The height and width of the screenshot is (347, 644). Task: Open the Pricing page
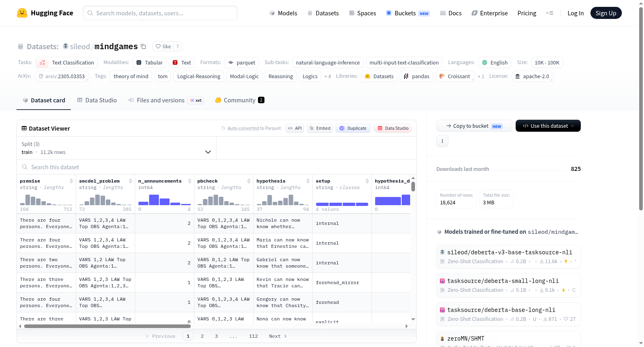pyautogui.click(x=527, y=13)
